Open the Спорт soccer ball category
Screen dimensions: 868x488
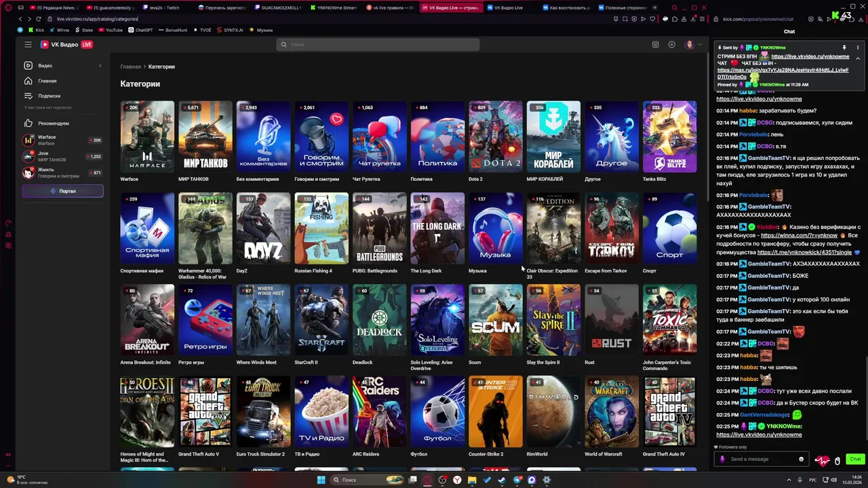point(669,228)
